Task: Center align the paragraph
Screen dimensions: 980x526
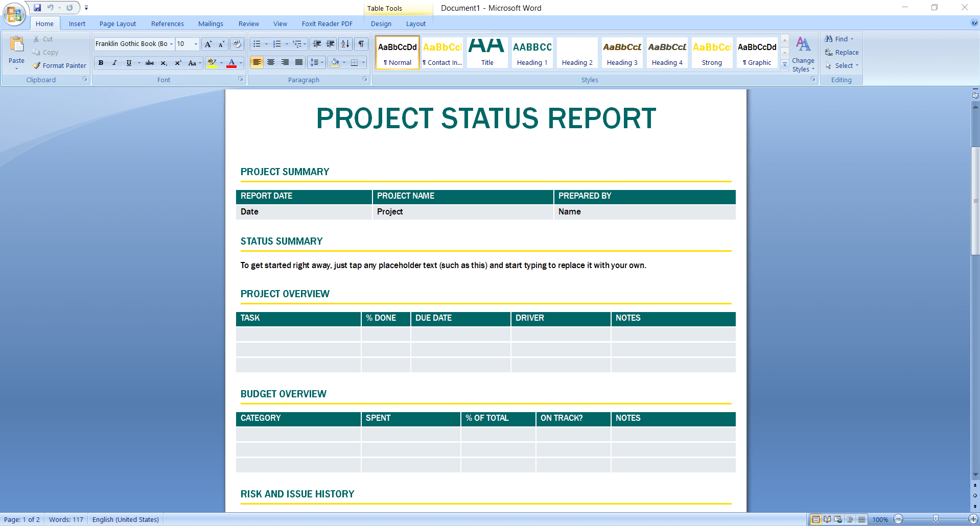Action: [270, 62]
